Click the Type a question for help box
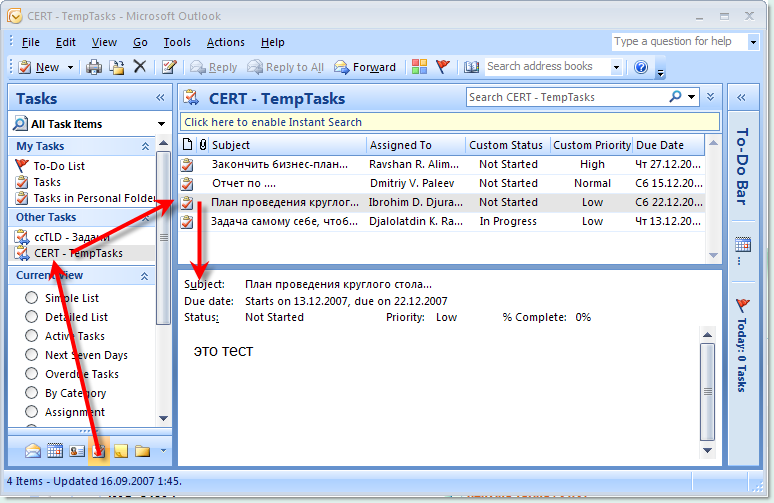Image resolution: width=774 pixels, height=503 pixels. pos(679,41)
